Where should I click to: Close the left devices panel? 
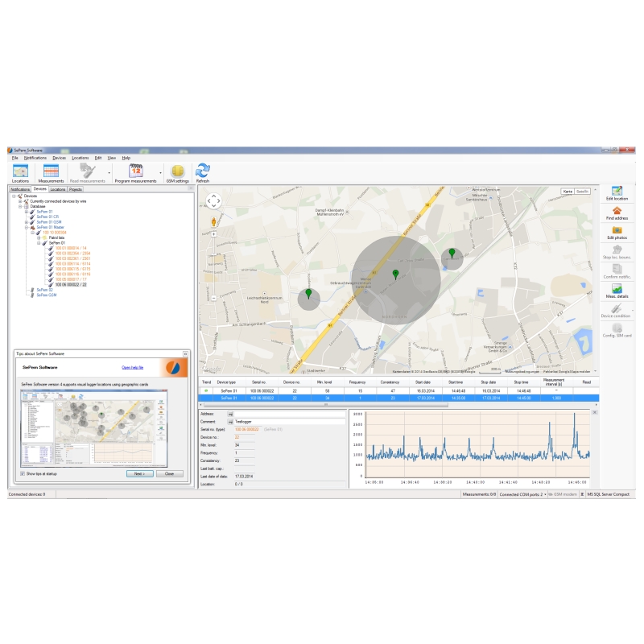coord(191,189)
